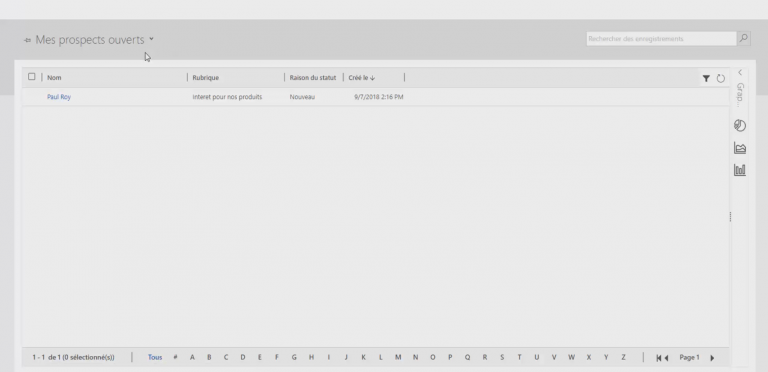The height and width of the screenshot is (372, 768).
Task: Go to the first page
Action: point(659,358)
